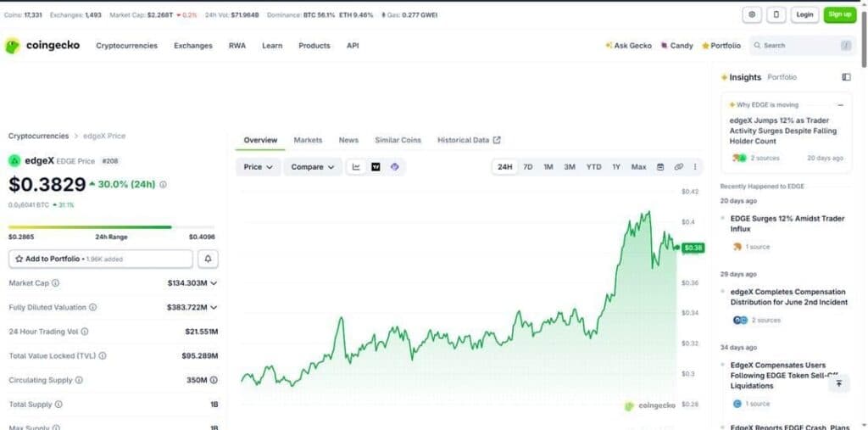
Task: Open the Price dropdown
Action: click(258, 167)
